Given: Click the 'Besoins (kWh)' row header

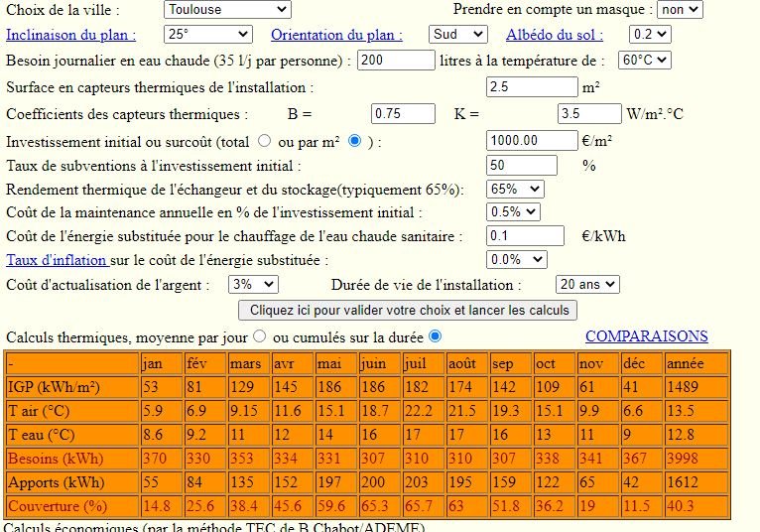Looking at the screenshot, I should [72, 459].
